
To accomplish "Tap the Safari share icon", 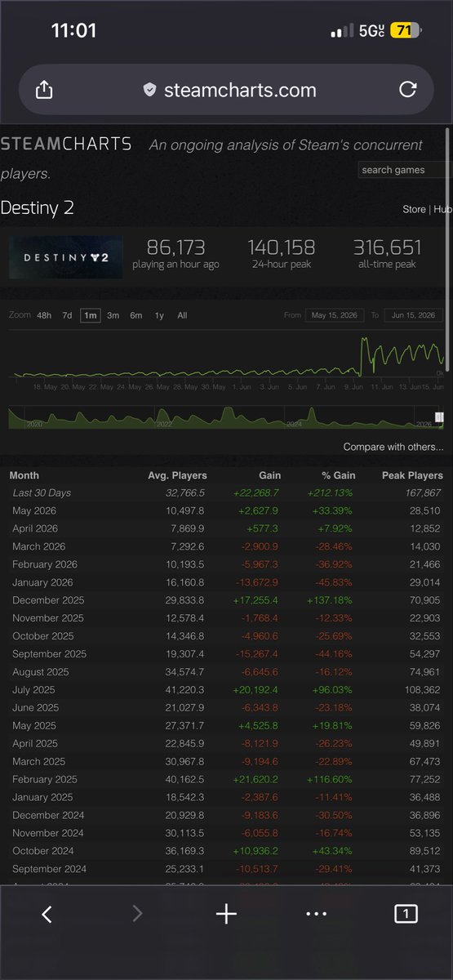I will [x=44, y=90].
